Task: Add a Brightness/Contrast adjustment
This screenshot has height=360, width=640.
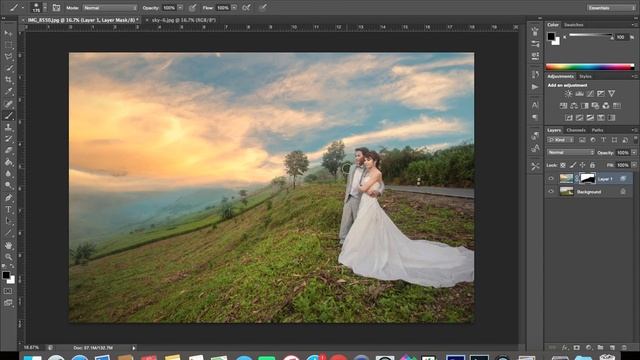Action: click(568, 94)
